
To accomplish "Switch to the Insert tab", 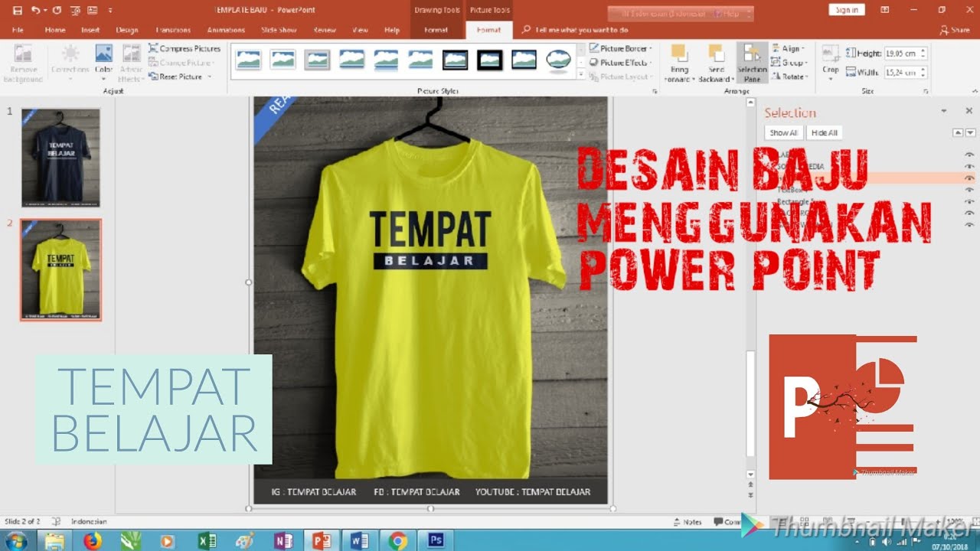I will click(x=90, y=30).
